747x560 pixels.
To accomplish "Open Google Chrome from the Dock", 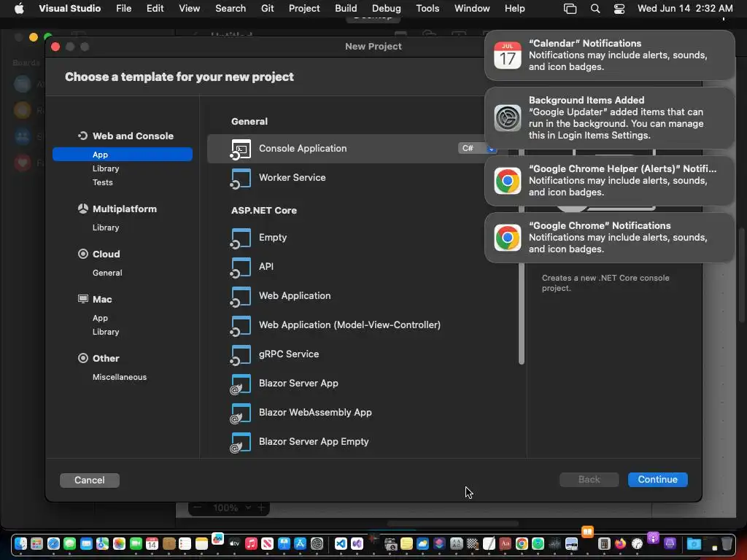I will pos(522,543).
